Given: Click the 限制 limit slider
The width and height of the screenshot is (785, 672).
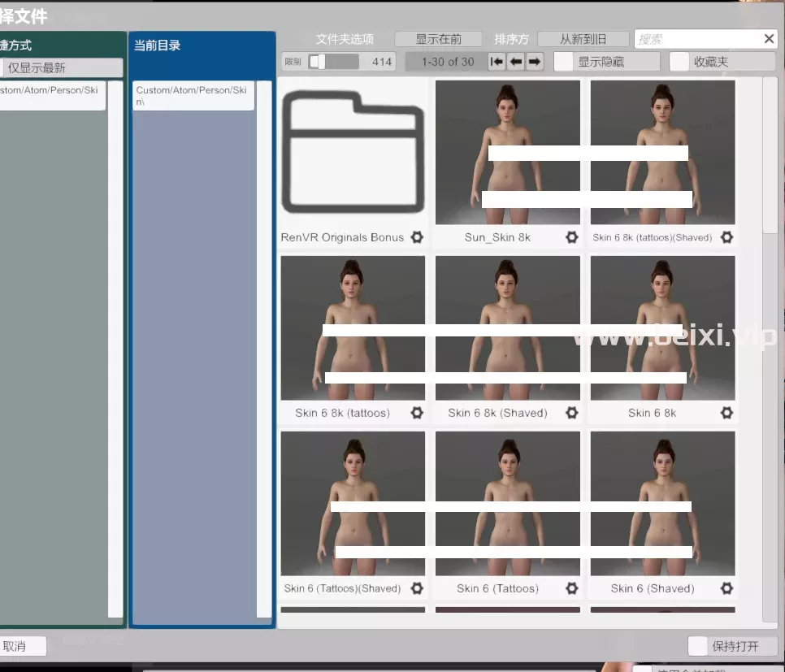Looking at the screenshot, I should [x=333, y=62].
